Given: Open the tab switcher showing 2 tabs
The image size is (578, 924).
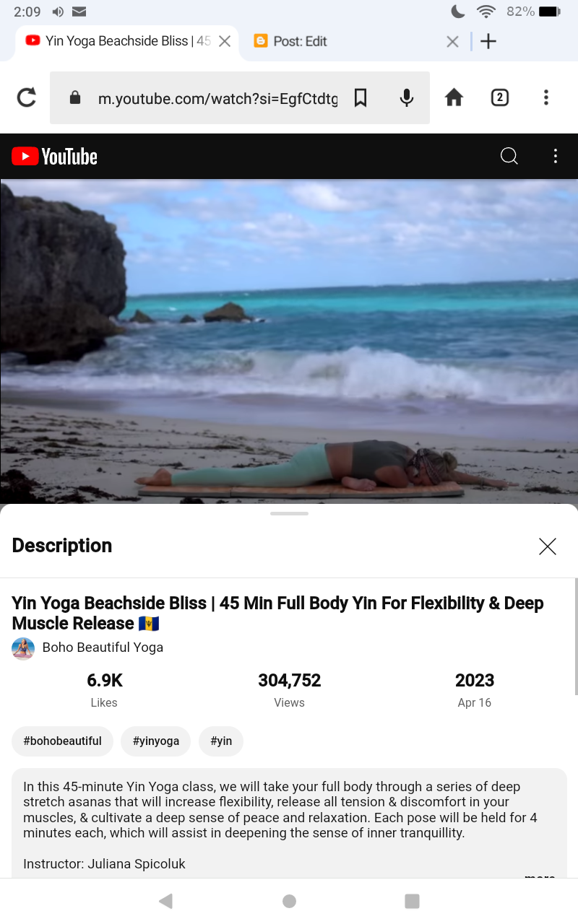Looking at the screenshot, I should click(500, 97).
